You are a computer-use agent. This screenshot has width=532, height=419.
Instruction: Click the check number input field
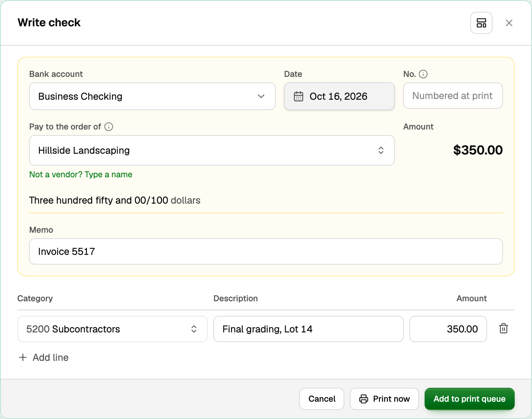point(453,96)
